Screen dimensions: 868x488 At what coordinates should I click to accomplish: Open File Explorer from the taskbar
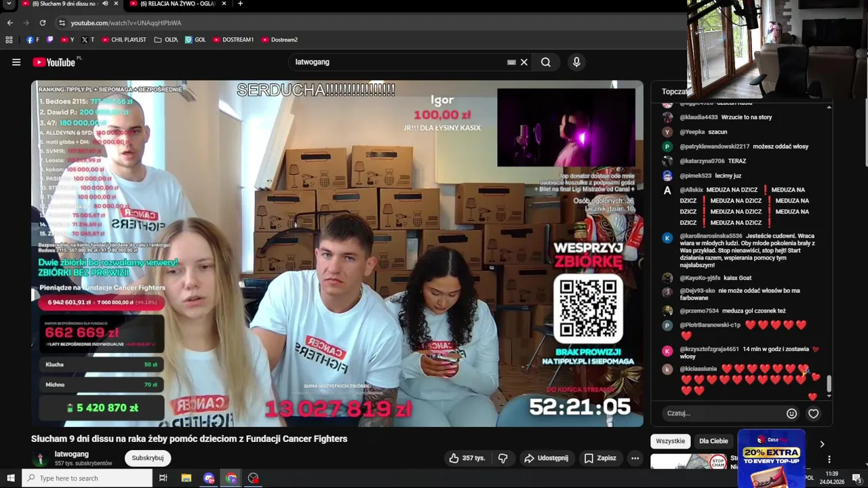click(186, 479)
